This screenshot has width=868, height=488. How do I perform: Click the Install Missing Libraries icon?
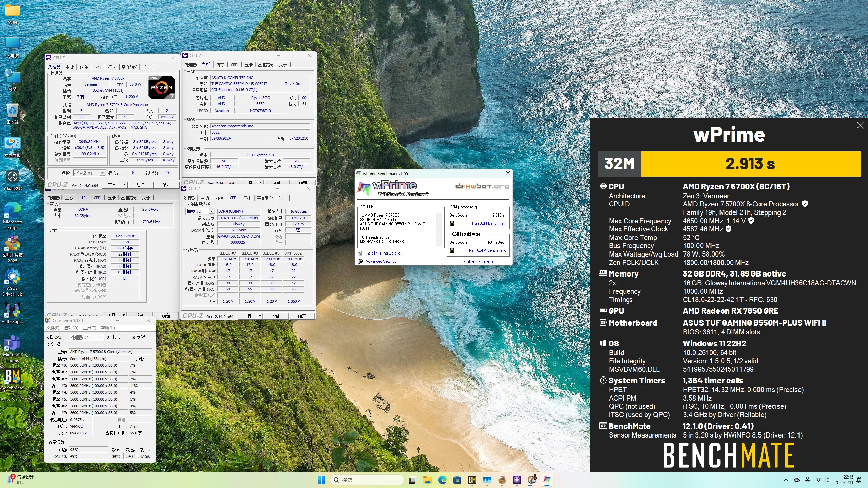point(360,253)
